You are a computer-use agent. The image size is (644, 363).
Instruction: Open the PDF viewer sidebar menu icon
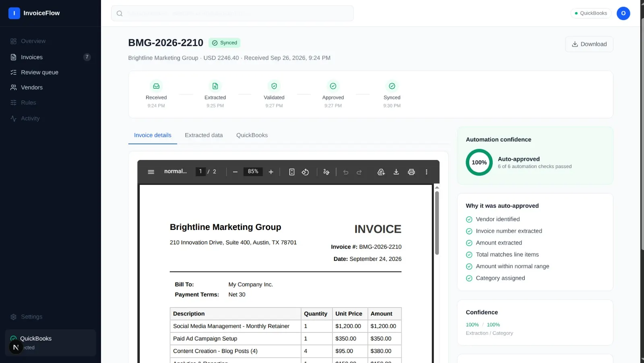(151, 172)
